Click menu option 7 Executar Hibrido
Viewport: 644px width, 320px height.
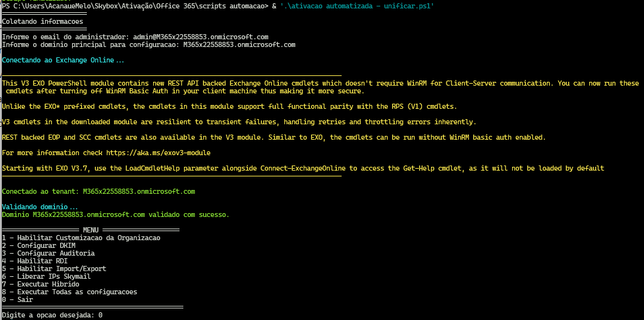coord(41,284)
